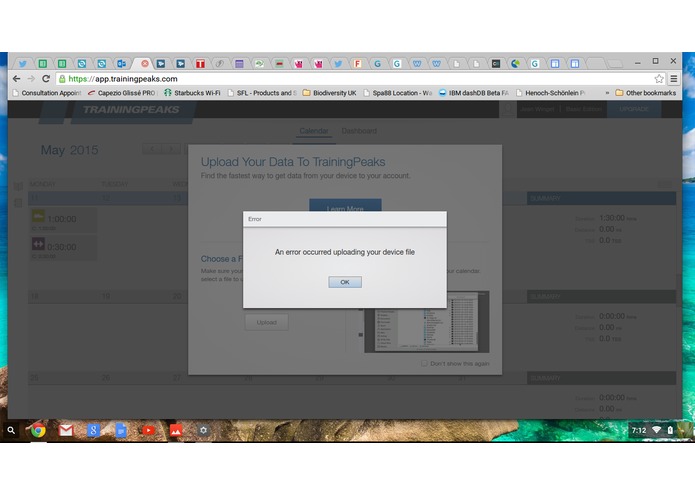Switch to the black terminal icon tab
The height and width of the screenshot is (494, 695).
[x=496, y=64]
